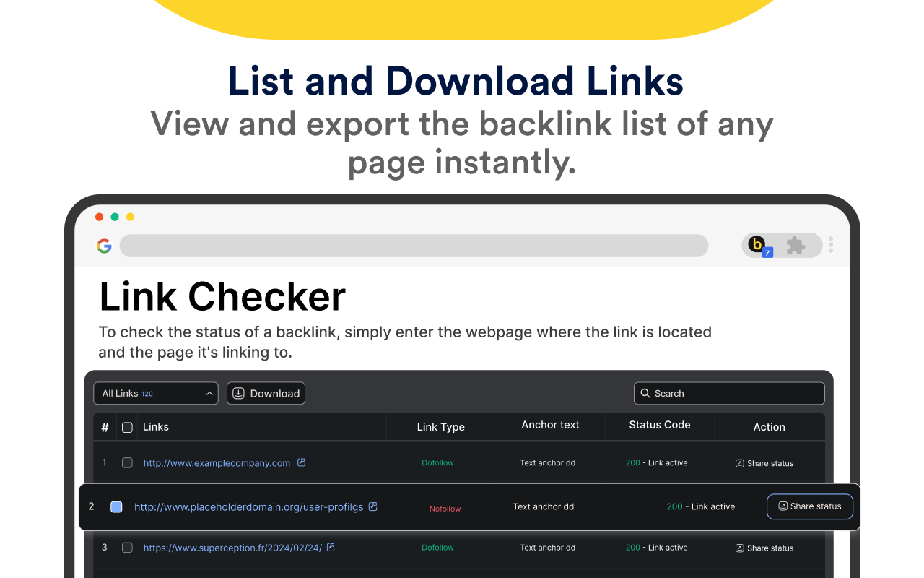Open the puzzle-piece extensions icon
The height and width of the screenshot is (578, 924).
coord(796,246)
